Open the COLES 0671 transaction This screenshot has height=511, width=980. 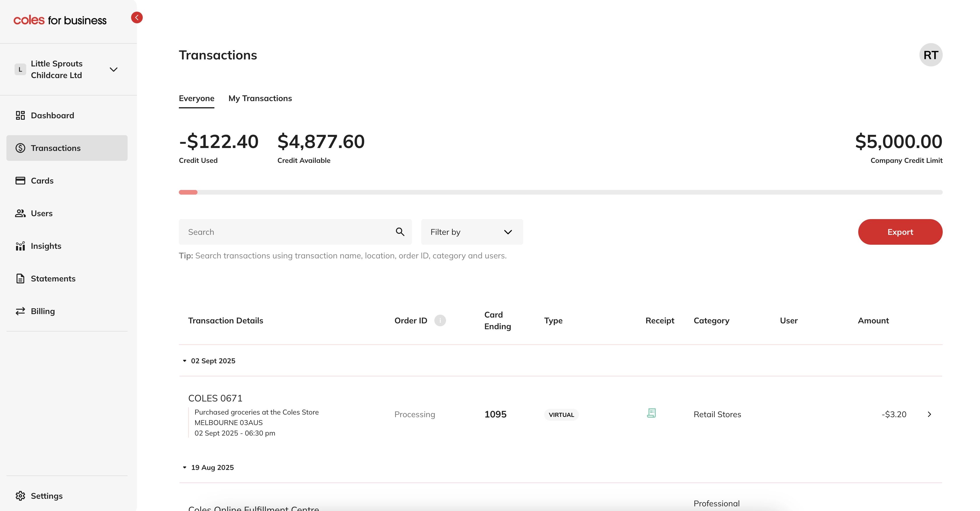click(x=560, y=414)
